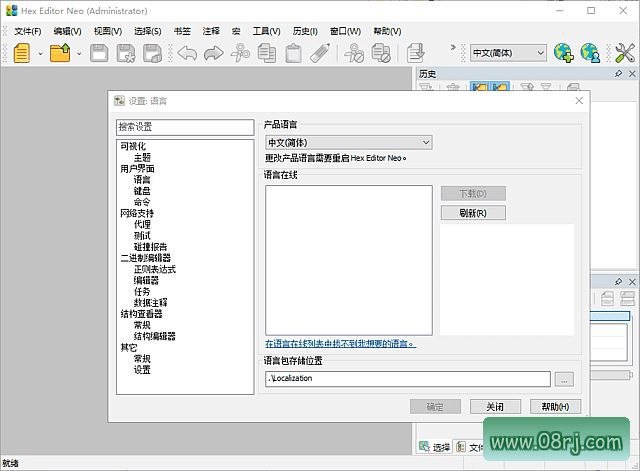This screenshot has height=471, width=640.
Task: Select 正则表达式 in settings tree
Action: click(155, 269)
